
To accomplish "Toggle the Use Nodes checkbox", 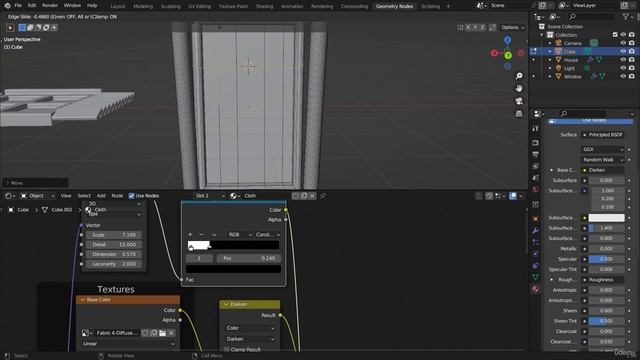I will (x=131, y=196).
